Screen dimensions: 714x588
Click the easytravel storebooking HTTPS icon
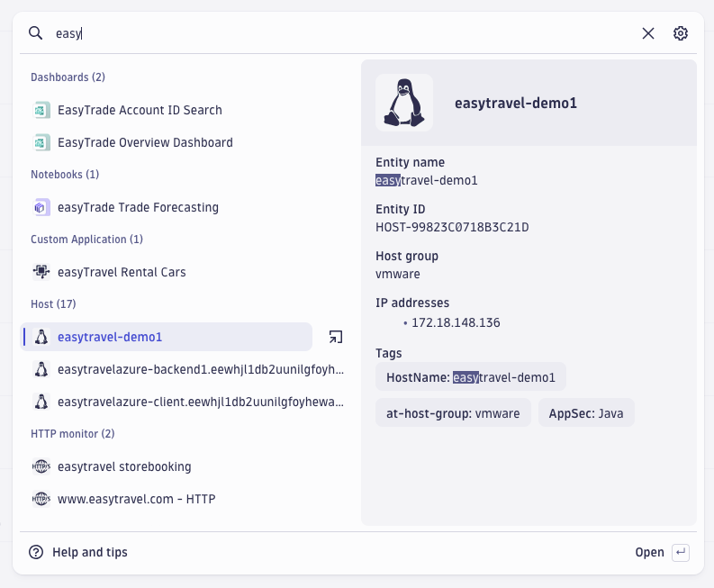[41, 466]
